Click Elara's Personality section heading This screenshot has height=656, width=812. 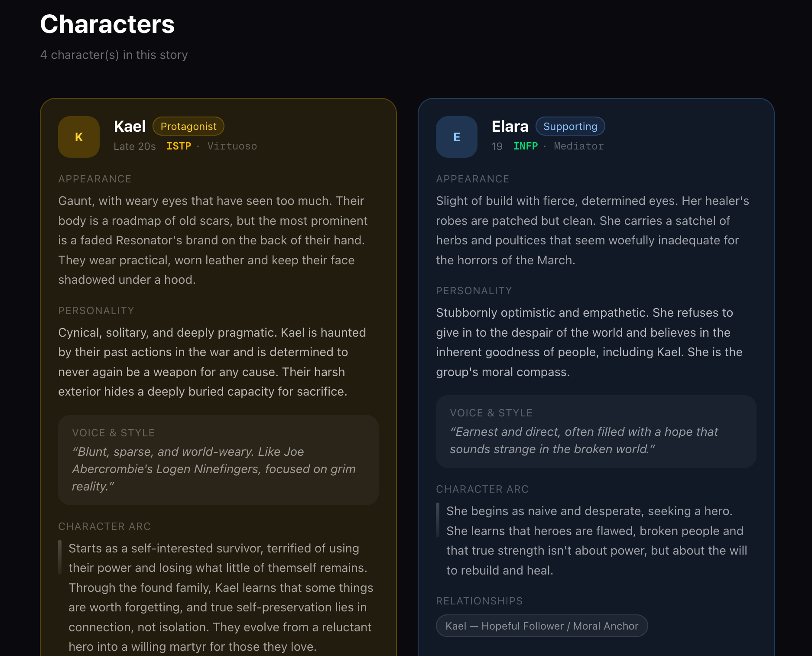[474, 291]
